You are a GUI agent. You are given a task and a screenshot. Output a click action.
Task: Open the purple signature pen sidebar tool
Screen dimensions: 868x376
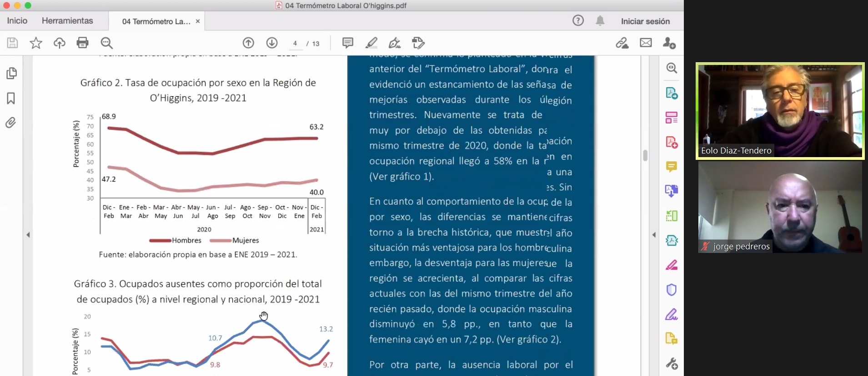click(x=672, y=314)
